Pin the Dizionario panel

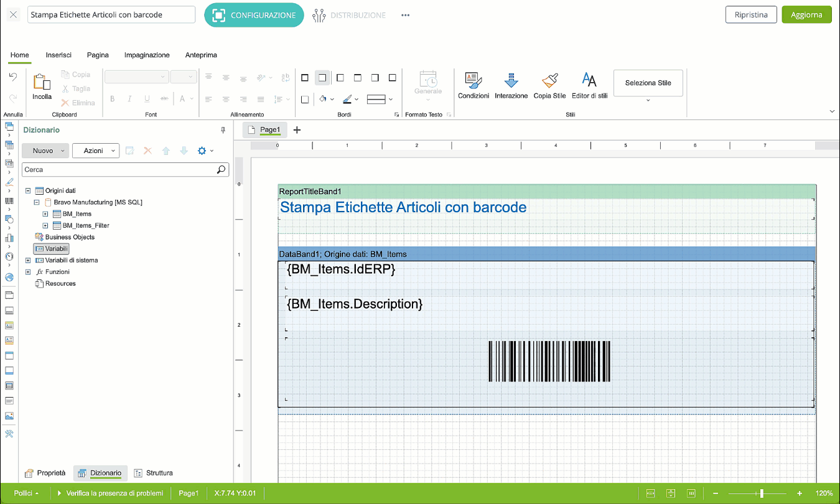point(223,130)
